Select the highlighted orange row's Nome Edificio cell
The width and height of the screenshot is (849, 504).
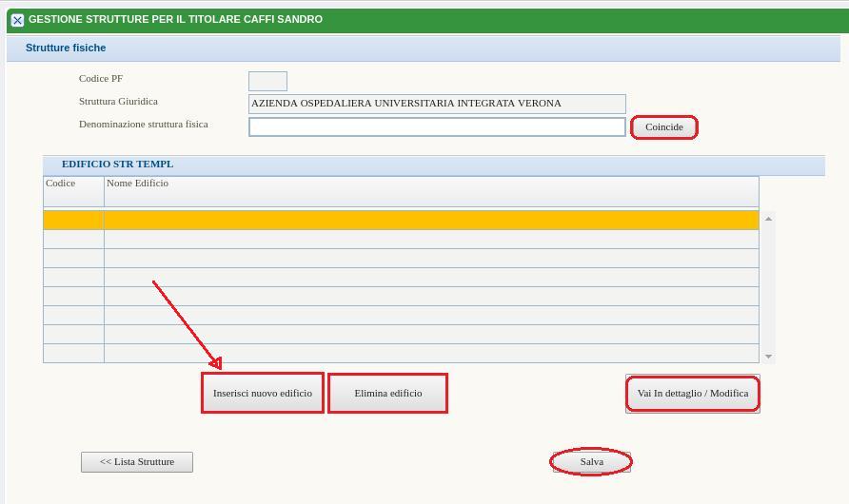pyautogui.click(x=430, y=221)
